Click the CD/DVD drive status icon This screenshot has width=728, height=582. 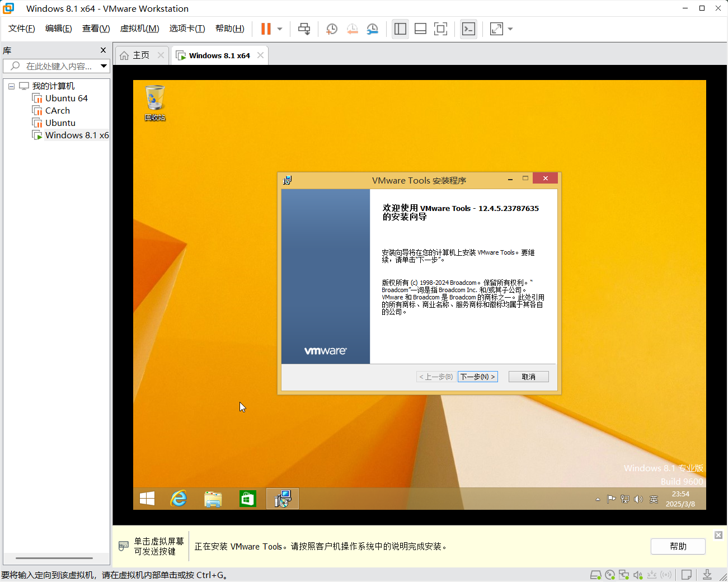click(610, 575)
